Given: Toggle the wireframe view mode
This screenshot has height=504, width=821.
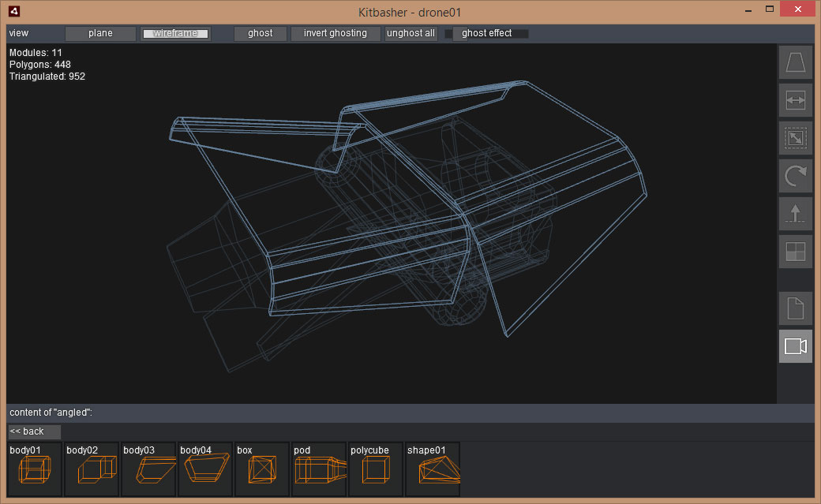Looking at the screenshot, I should click(x=175, y=33).
